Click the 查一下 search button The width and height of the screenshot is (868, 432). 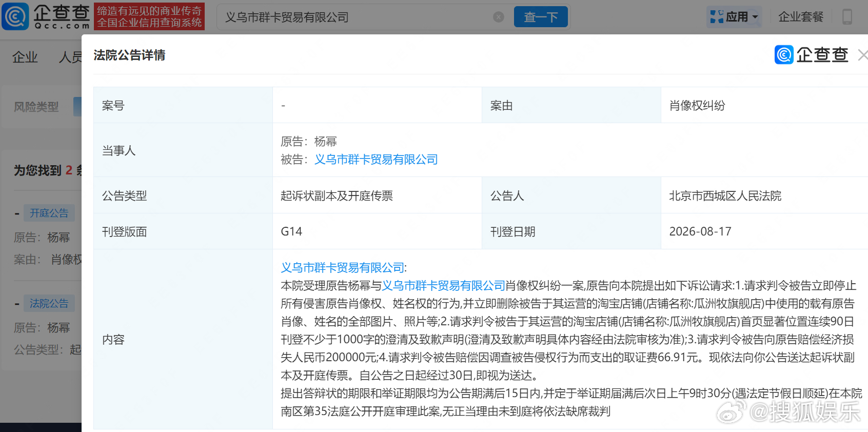541,17
